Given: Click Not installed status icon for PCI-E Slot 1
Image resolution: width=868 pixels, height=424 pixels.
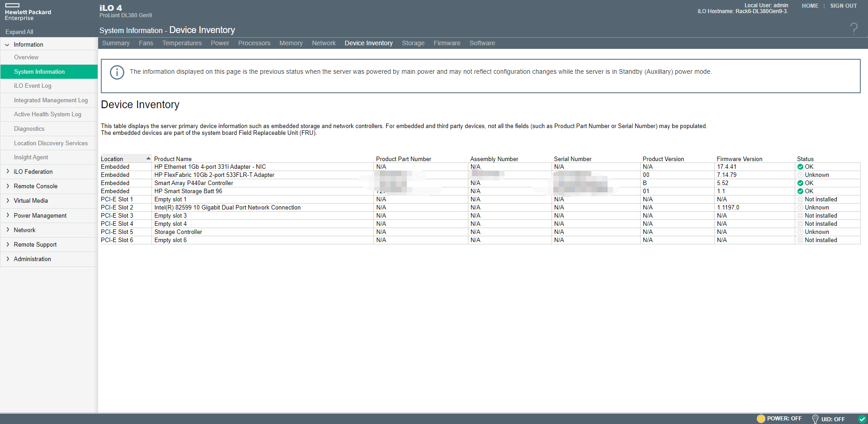Looking at the screenshot, I should (x=800, y=200).
